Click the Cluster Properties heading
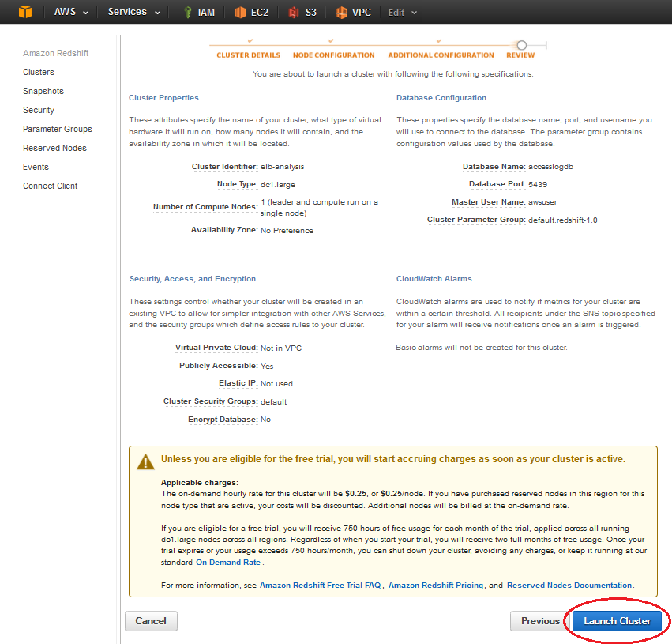672x644 pixels. pyautogui.click(x=163, y=98)
